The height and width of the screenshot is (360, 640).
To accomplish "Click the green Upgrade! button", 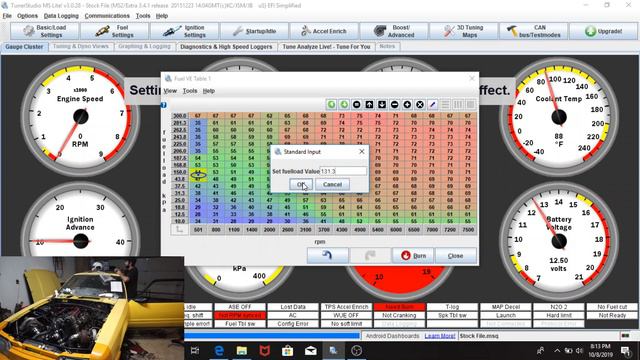I will (x=603, y=31).
